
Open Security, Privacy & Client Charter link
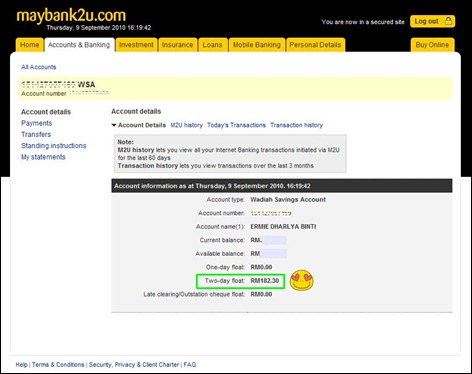(134, 365)
